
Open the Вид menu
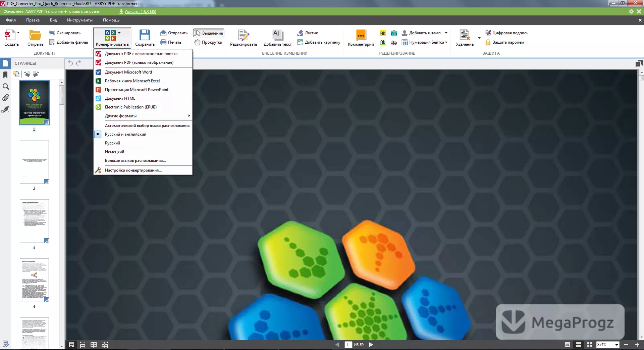[x=53, y=20]
